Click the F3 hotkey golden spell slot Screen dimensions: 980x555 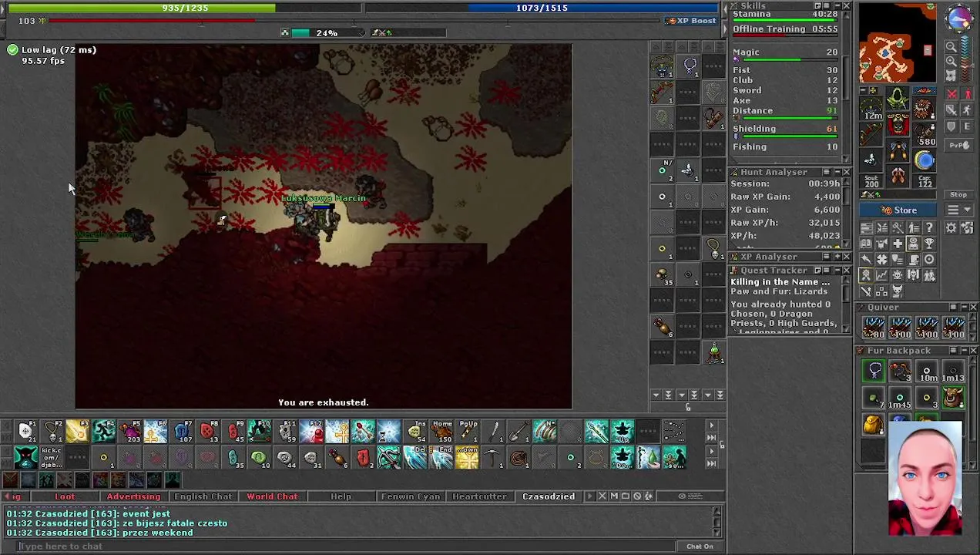77,432
